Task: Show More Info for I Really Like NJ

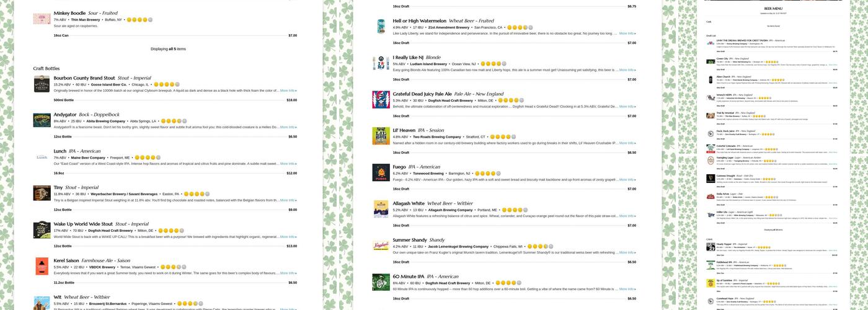Action: click(627, 70)
